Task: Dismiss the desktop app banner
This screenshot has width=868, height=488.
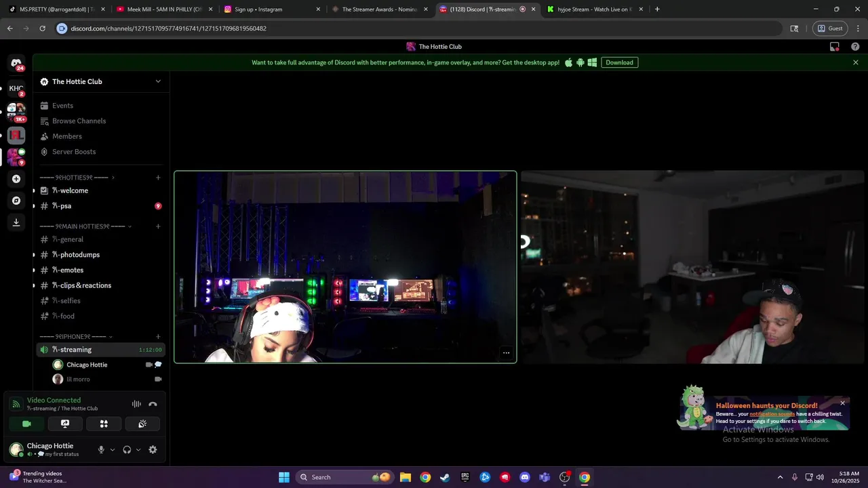Action: pyautogui.click(x=855, y=62)
